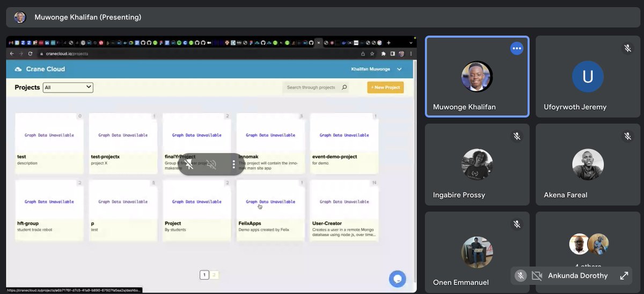
Task: Open the Chrome three-dot menu
Action: coord(410,54)
